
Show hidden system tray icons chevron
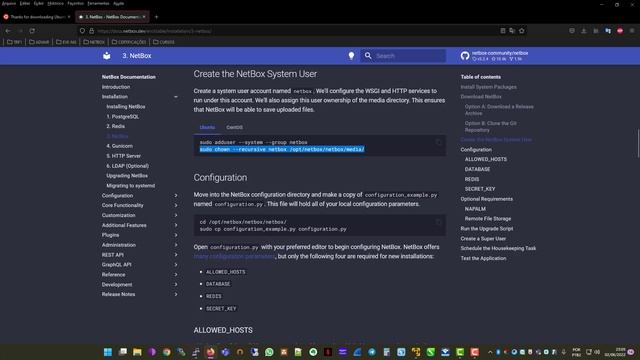tap(490, 352)
